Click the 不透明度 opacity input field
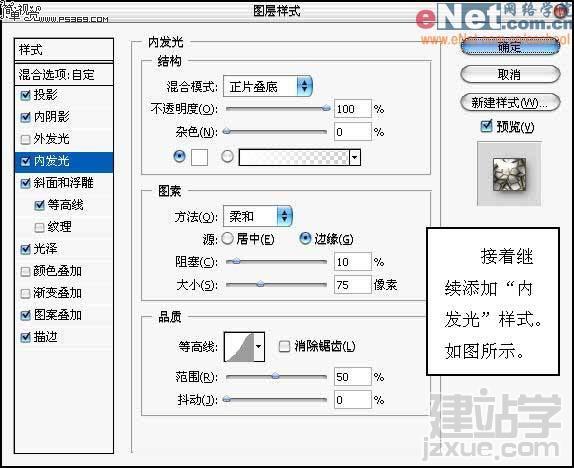Screen dimensions: 574x468 [353, 109]
